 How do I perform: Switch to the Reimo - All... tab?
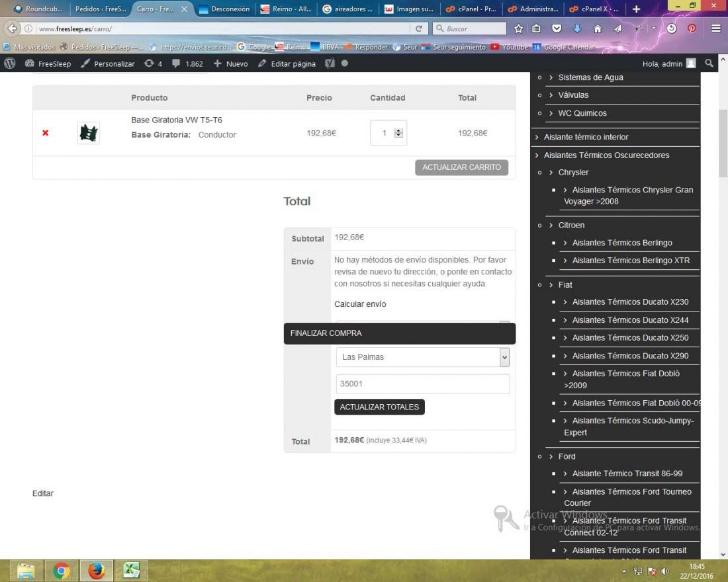coord(286,9)
